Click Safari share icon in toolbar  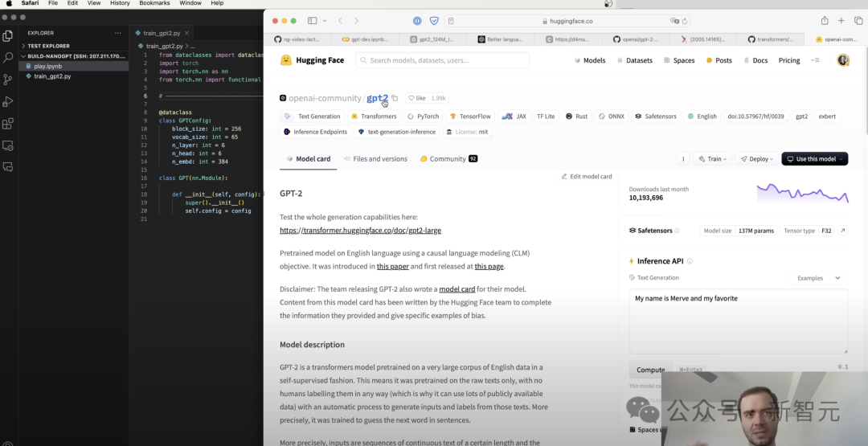click(x=825, y=21)
